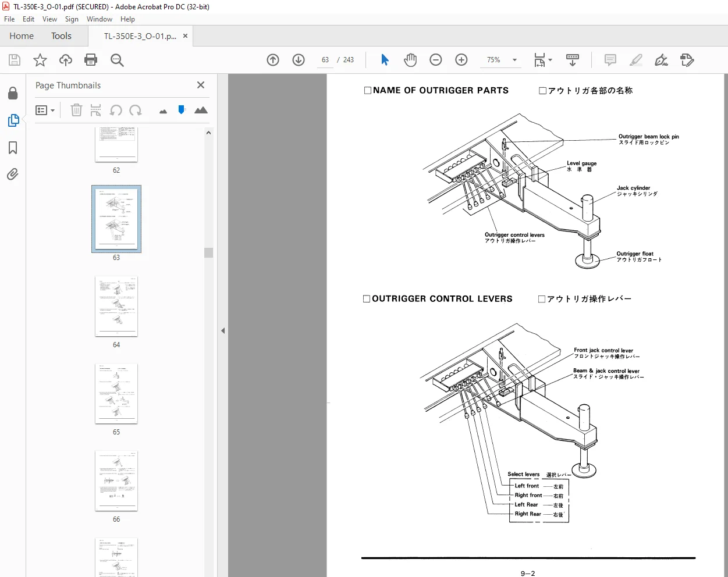The image size is (728, 577).
Task: Delete selected page with trash icon
Action: (76, 110)
